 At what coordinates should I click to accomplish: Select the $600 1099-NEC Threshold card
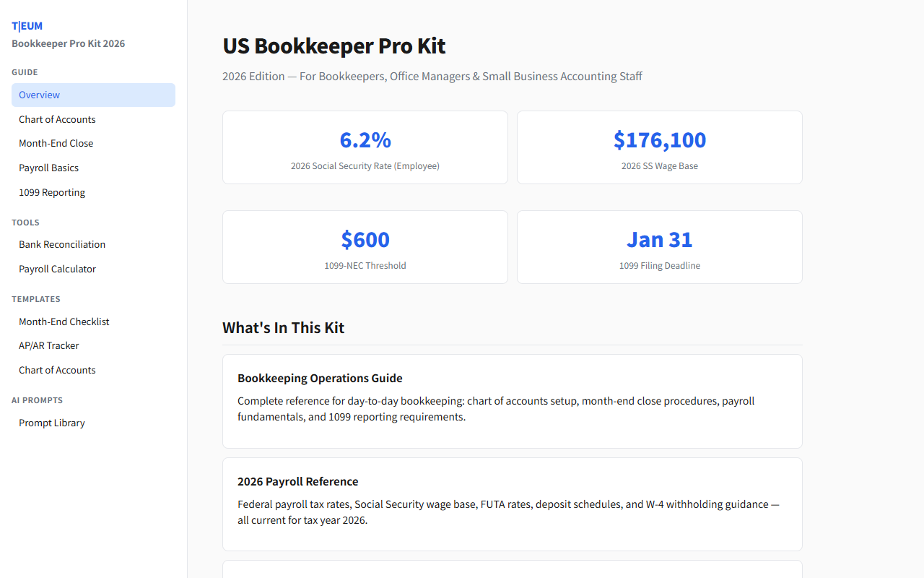tap(365, 246)
